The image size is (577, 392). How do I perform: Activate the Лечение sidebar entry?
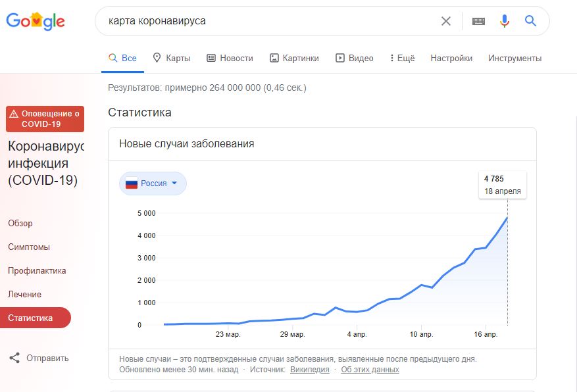[x=24, y=294]
